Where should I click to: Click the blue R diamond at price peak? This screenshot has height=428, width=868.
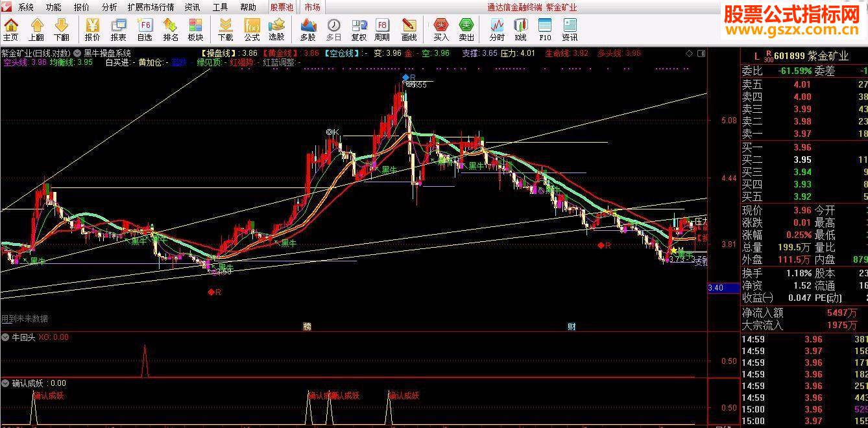click(x=405, y=77)
